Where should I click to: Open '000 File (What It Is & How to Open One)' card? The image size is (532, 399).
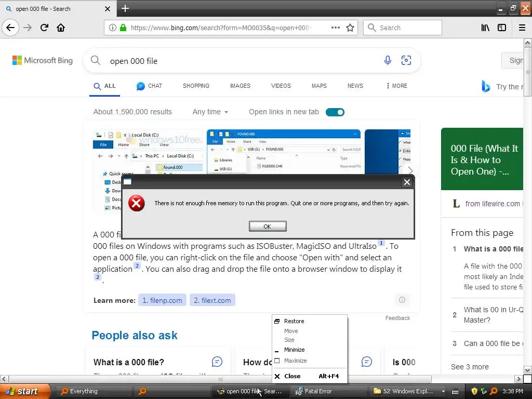(482, 159)
